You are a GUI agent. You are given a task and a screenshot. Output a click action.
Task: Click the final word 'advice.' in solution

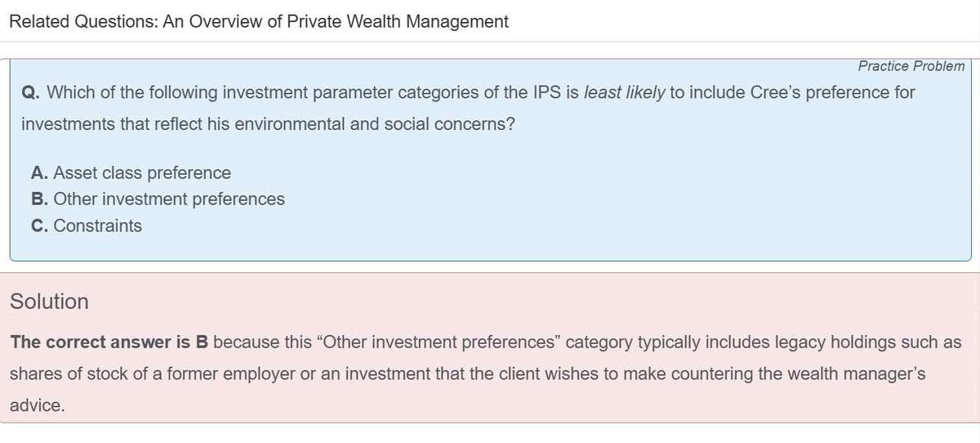pos(37,405)
